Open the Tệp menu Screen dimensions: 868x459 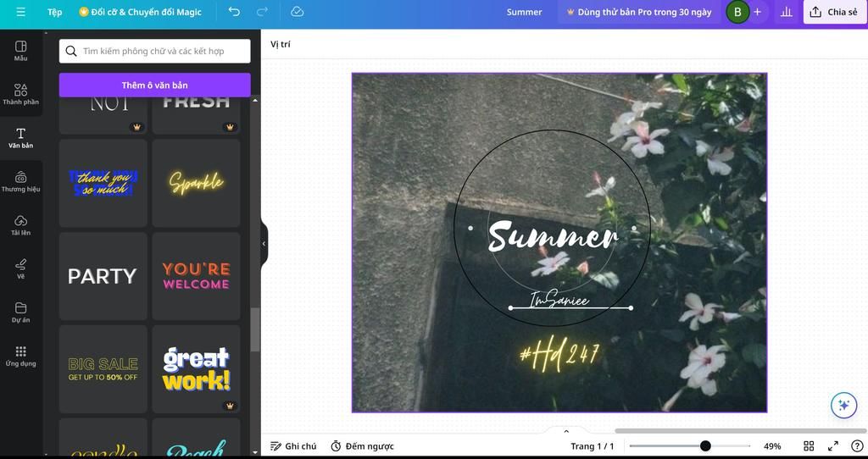coord(55,12)
